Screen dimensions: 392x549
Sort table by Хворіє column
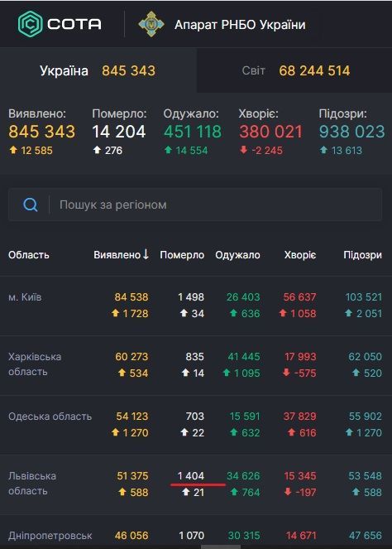[300, 254]
